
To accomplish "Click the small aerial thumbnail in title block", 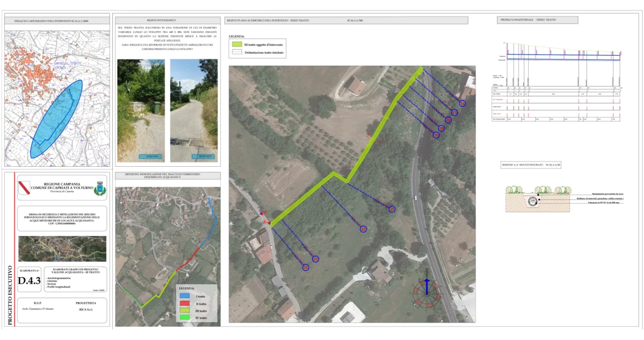I will click(x=62, y=248).
